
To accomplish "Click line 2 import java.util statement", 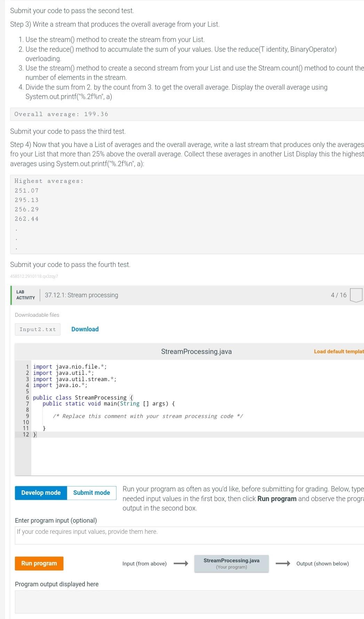I will (63, 373).
